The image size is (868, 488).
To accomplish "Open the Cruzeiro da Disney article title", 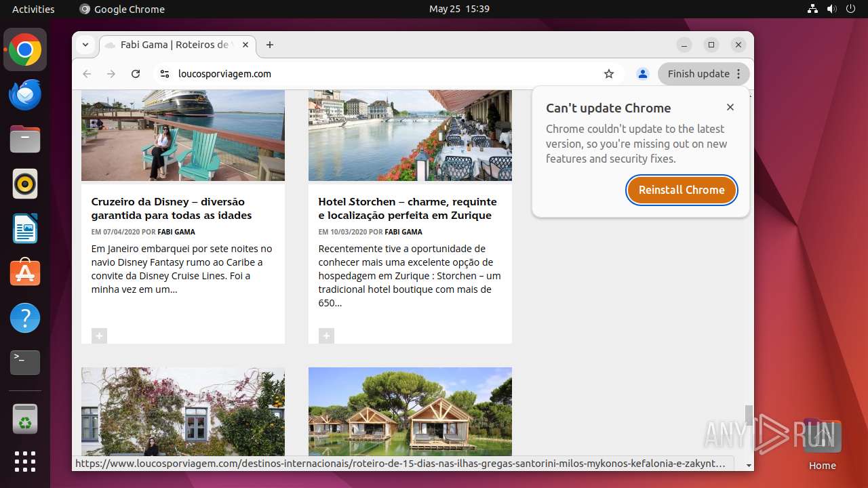I will point(172,208).
